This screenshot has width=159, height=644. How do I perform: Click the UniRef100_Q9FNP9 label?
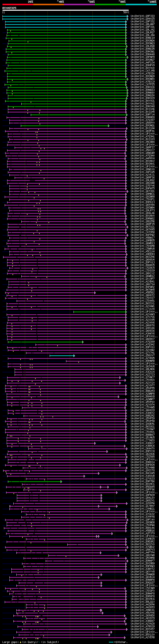143,57
